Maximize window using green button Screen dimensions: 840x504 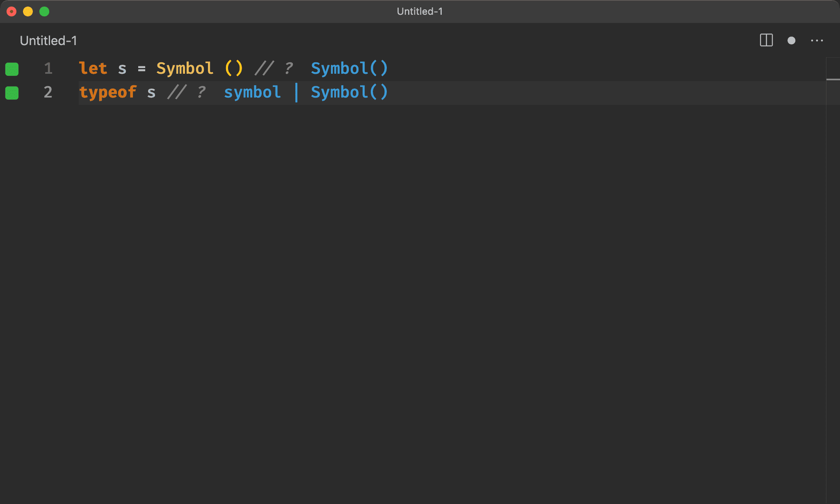tap(44, 11)
